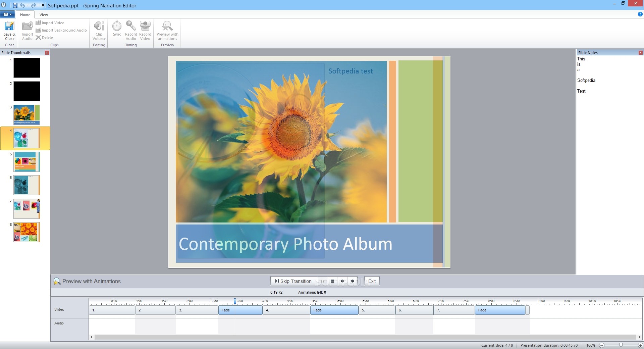Switch to the Home ribbon tab
This screenshot has width=644, height=349.
coord(25,15)
